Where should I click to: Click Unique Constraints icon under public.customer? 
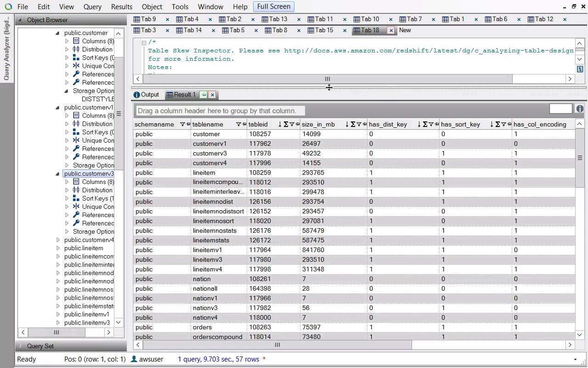click(x=76, y=66)
